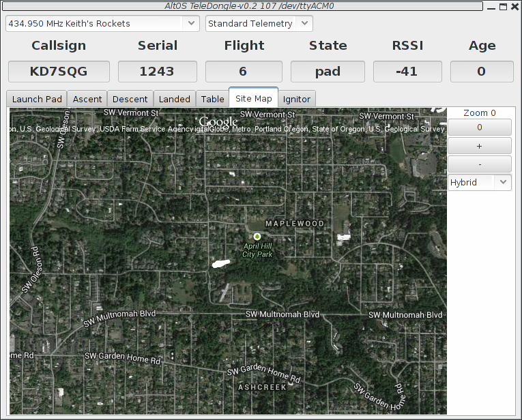The width and height of the screenshot is (522, 420).
Task: Select the Ascent tab
Action: click(x=87, y=99)
